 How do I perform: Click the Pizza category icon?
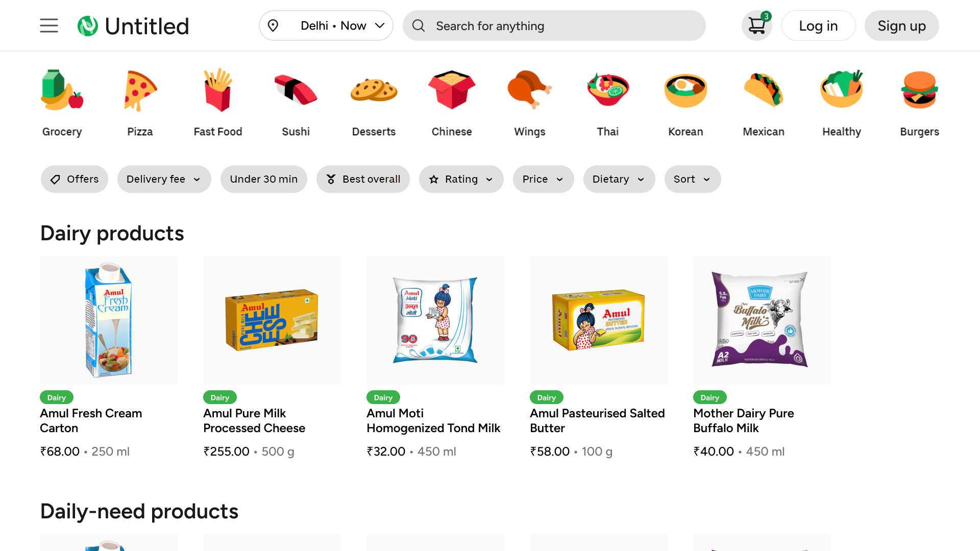(140, 99)
